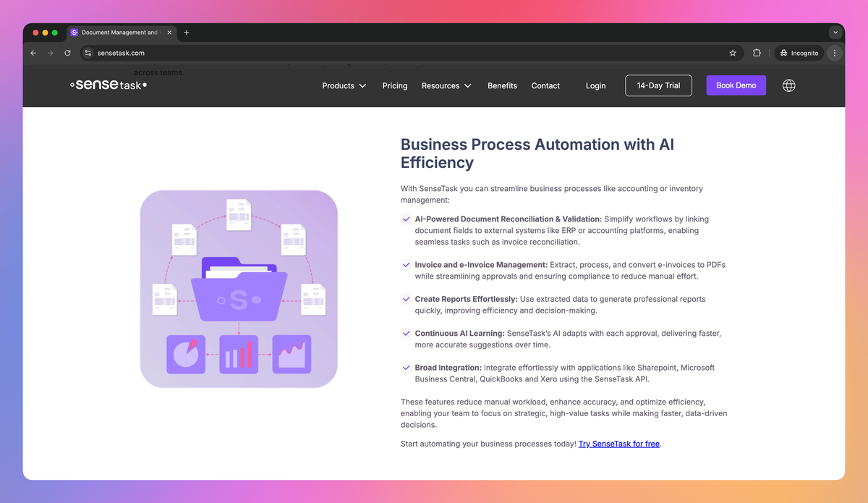Click the checkmark beside AI-Powered Document Reconciliation
Image resolution: width=868 pixels, height=503 pixels.
pyautogui.click(x=407, y=219)
